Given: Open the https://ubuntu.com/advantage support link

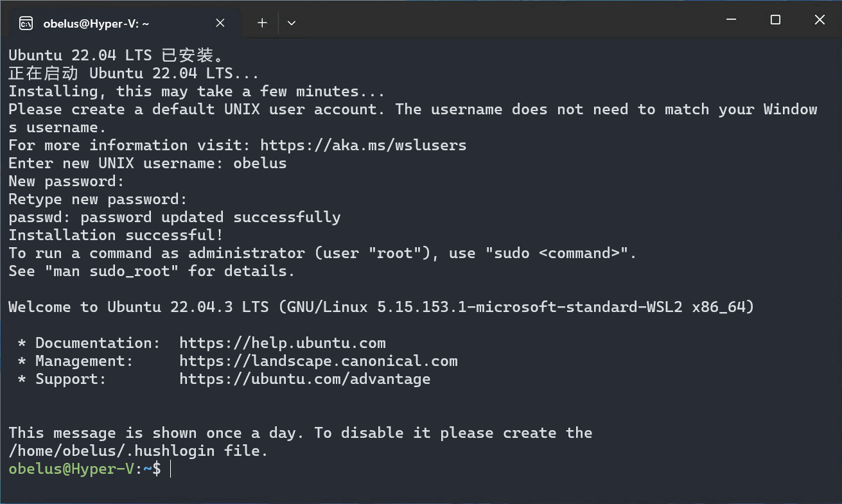Looking at the screenshot, I should [x=305, y=379].
